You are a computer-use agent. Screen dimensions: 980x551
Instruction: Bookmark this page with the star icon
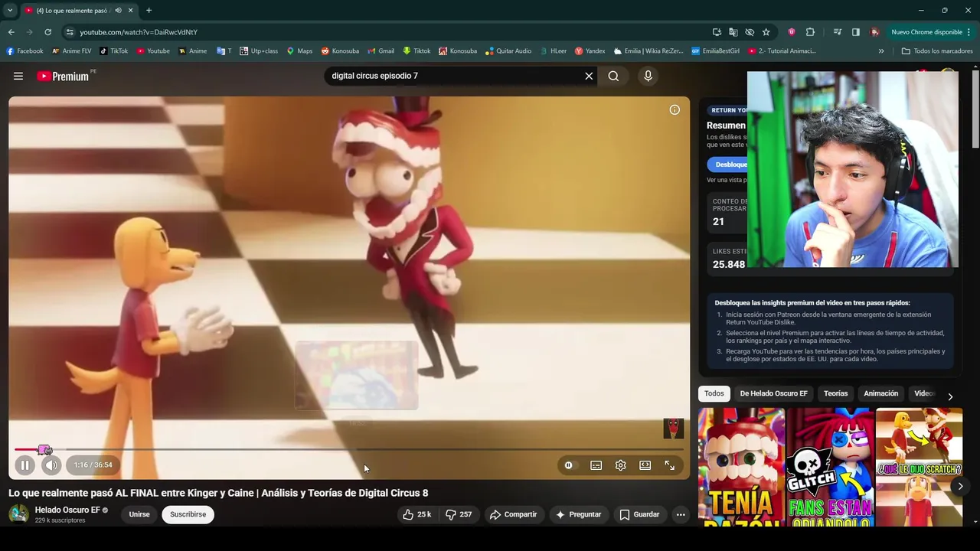[x=766, y=32]
